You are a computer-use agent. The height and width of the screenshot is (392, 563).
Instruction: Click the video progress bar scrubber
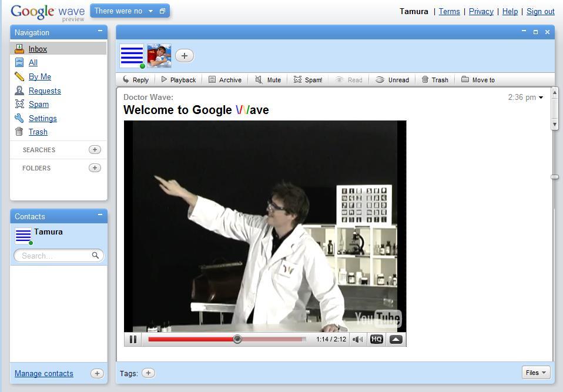pyautogui.click(x=237, y=339)
